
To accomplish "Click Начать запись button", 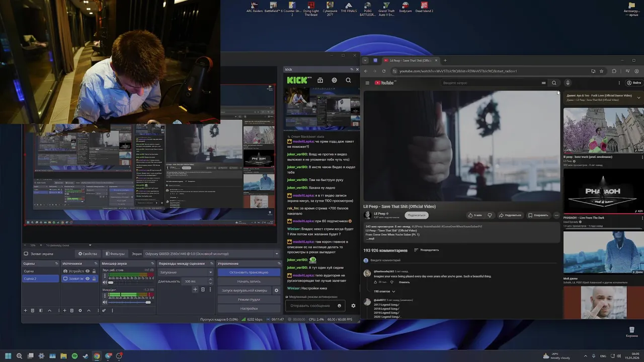I will point(249,281).
